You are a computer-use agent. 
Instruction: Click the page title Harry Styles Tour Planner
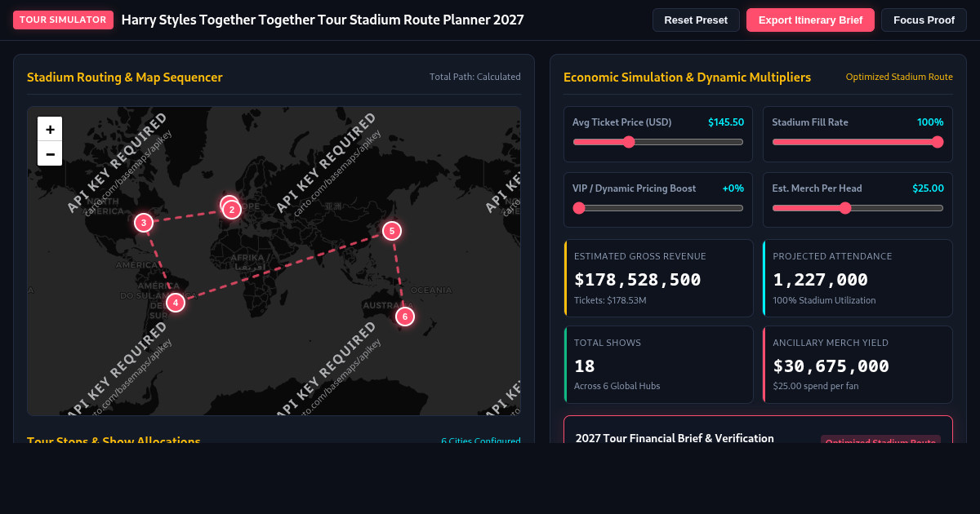[x=323, y=20]
